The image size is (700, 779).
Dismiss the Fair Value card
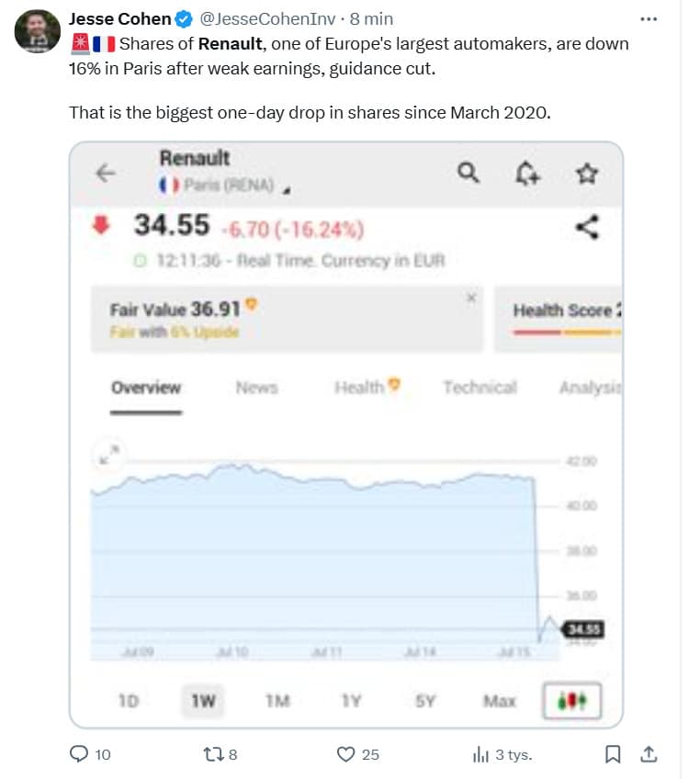point(471,298)
